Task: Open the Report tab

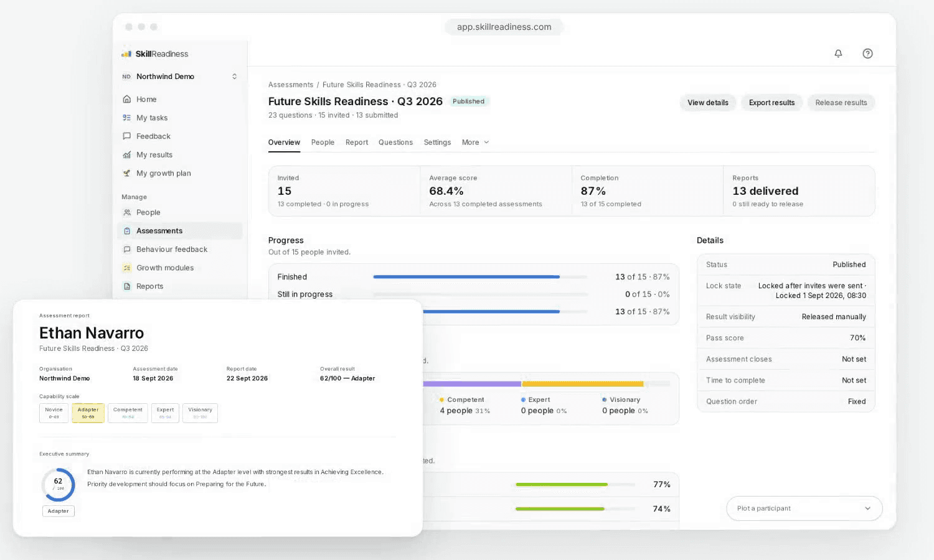Action: pyautogui.click(x=357, y=142)
